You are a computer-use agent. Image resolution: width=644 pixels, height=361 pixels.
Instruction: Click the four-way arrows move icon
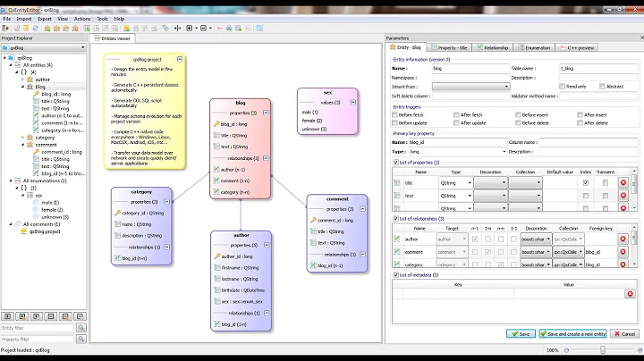[177, 29]
